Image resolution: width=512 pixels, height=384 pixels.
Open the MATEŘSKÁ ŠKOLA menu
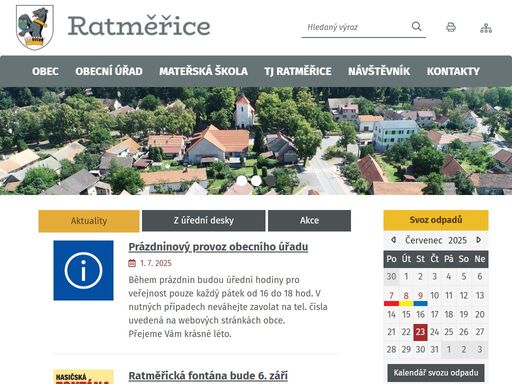(203, 71)
